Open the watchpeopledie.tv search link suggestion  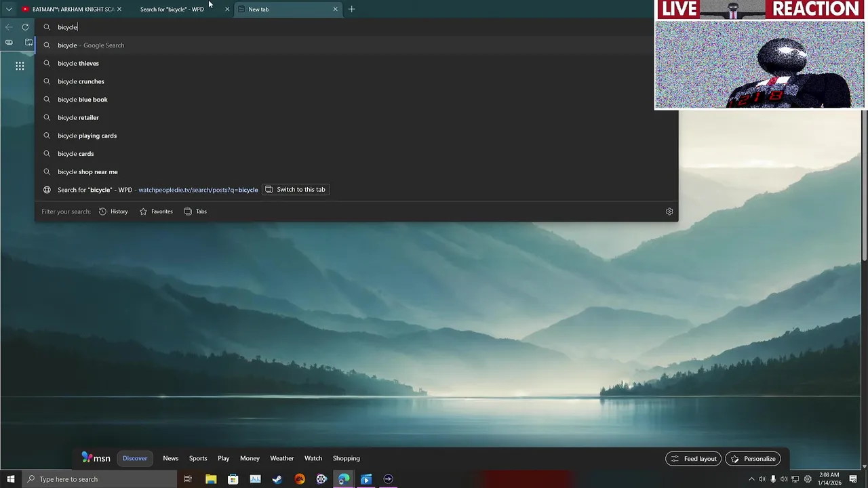coord(198,190)
